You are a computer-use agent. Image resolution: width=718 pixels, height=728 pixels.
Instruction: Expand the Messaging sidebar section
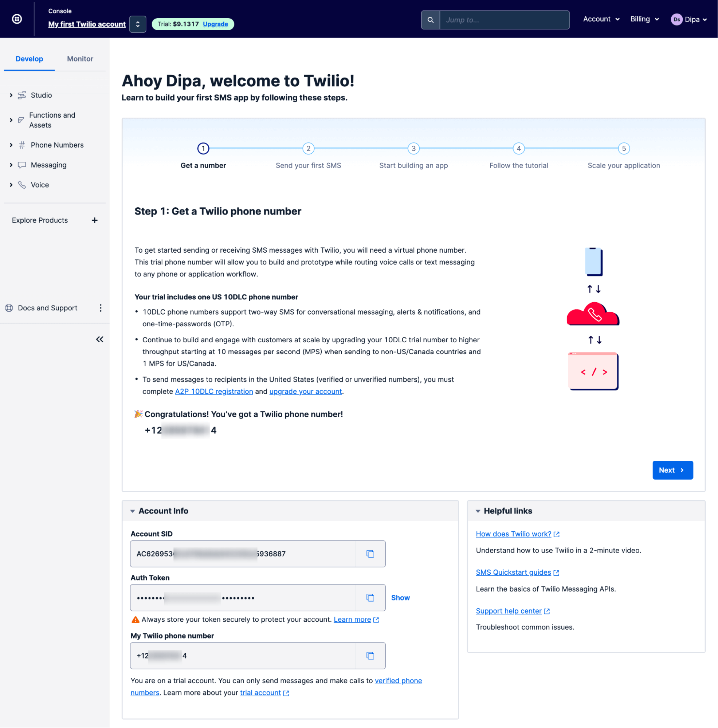[x=11, y=165]
